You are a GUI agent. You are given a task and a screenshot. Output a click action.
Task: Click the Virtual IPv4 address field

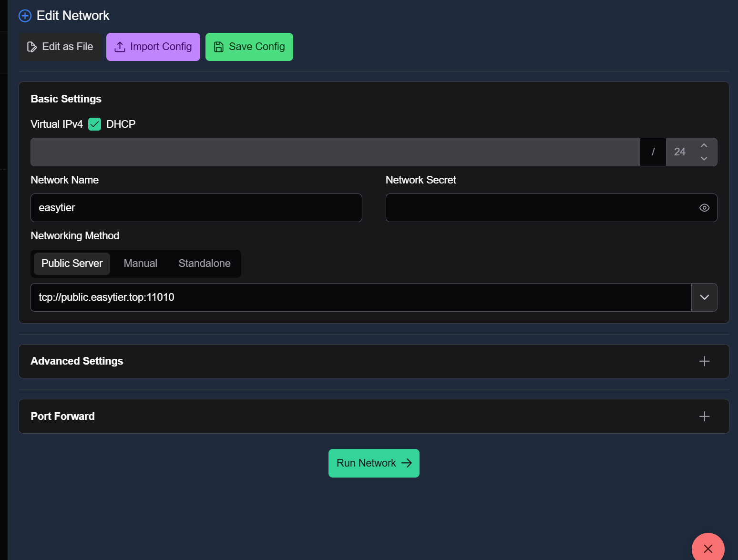click(x=335, y=152)
